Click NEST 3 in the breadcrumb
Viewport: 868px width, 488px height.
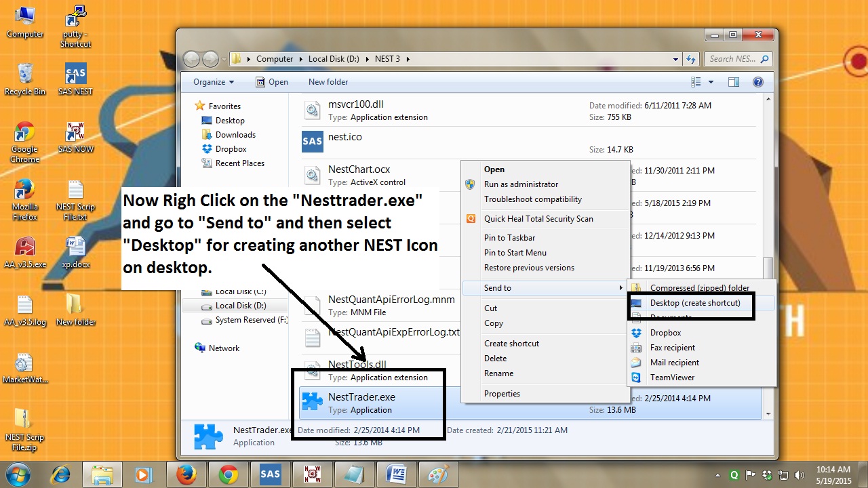pyautogui.click(x=387, y=59)
